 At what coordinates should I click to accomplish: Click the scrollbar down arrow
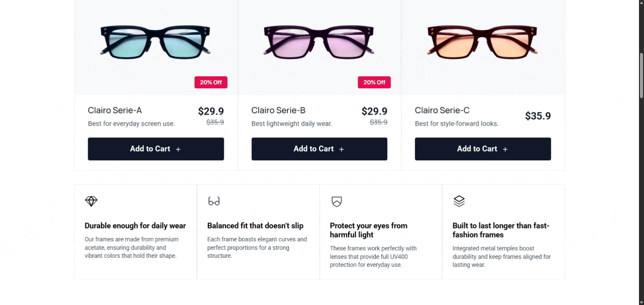tap(641, 301)
